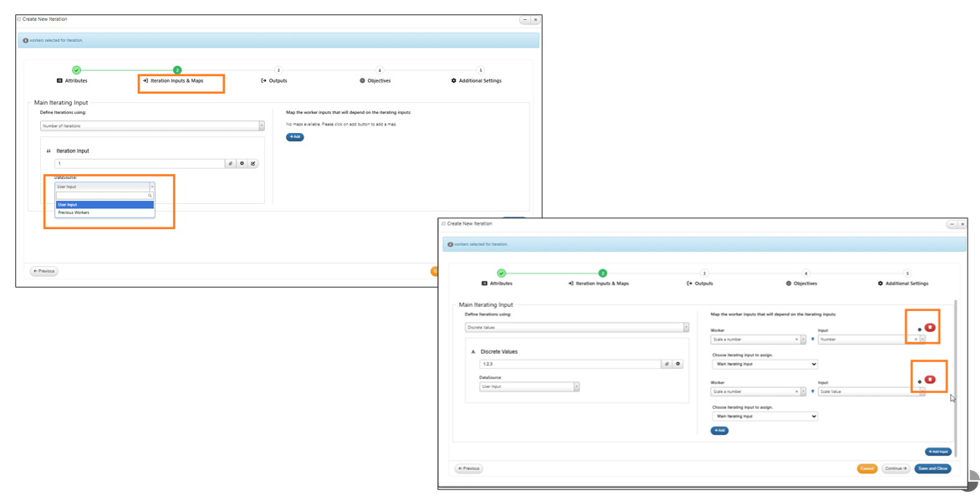Delete the Number input map with red trash

(930, 328)
